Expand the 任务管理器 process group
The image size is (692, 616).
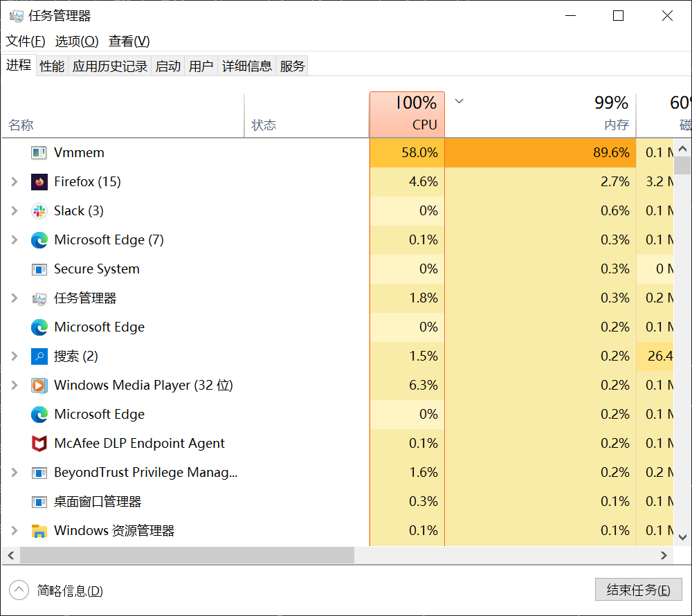[14, 298]
